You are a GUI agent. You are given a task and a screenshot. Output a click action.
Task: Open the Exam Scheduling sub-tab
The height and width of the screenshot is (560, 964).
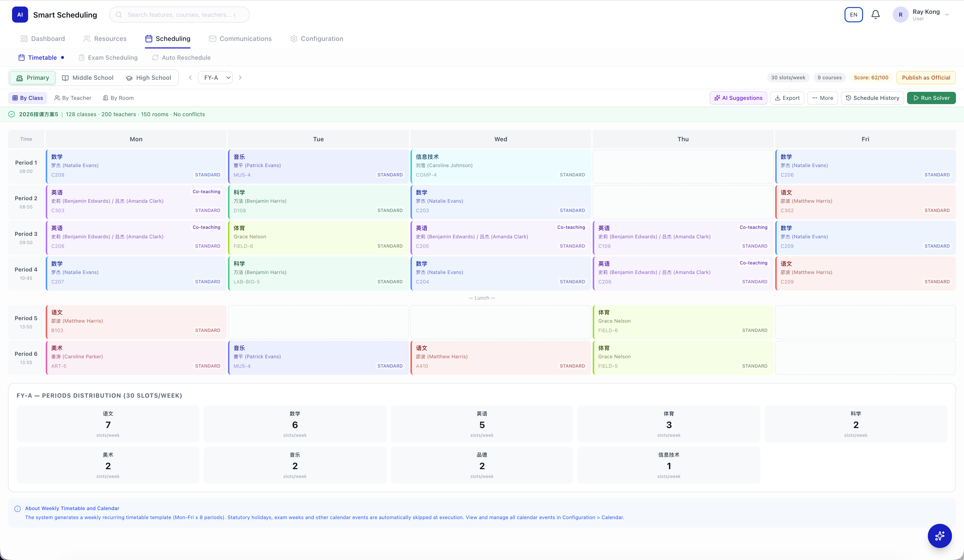pos(108,58)
